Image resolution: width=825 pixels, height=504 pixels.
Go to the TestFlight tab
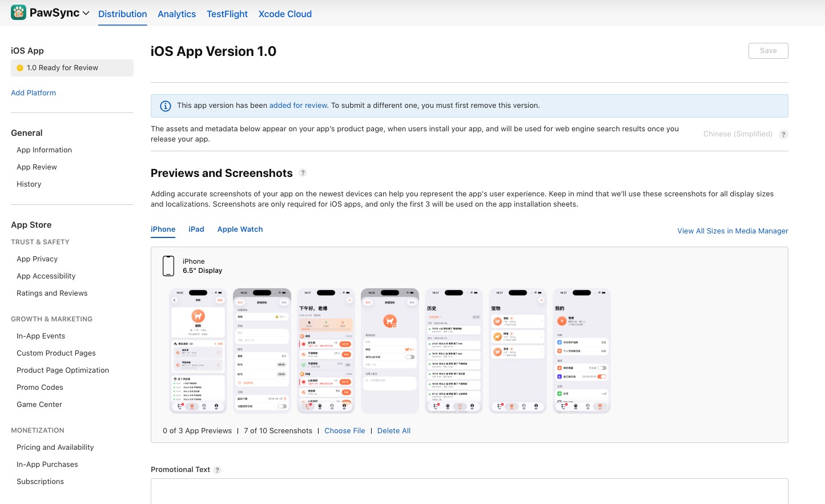pyautogui.click(x=227, y=14)
